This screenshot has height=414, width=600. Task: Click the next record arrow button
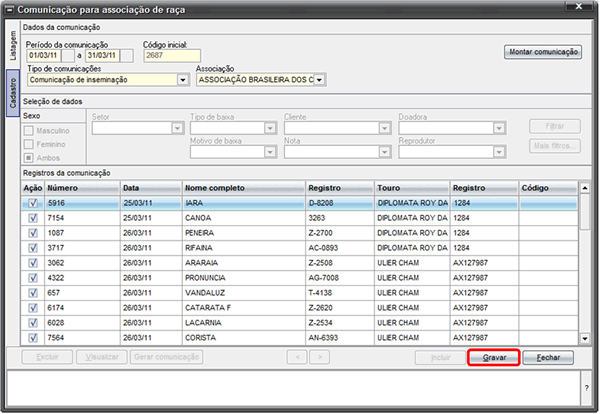(320, 357)
